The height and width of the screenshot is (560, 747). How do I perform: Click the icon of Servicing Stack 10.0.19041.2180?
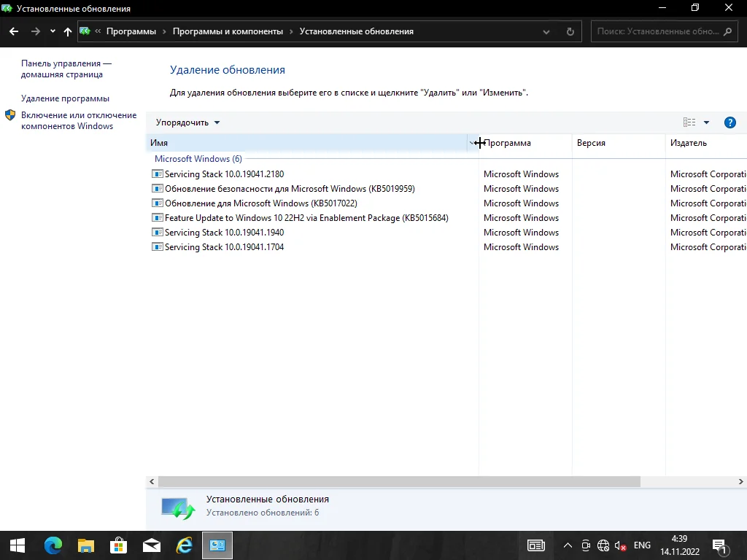pos(158,174)
